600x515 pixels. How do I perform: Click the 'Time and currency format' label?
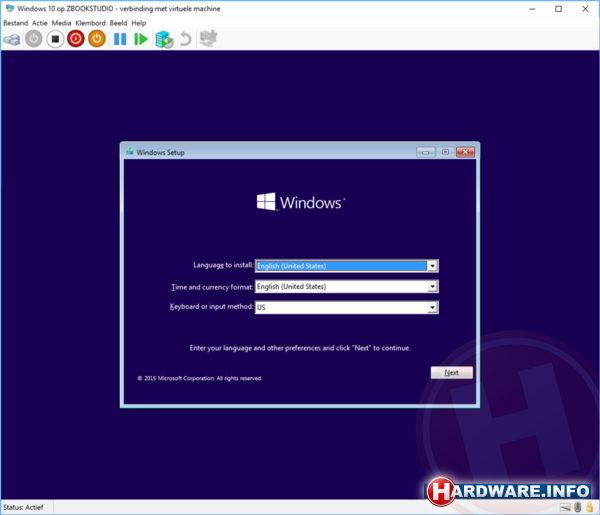coord(212,287)
